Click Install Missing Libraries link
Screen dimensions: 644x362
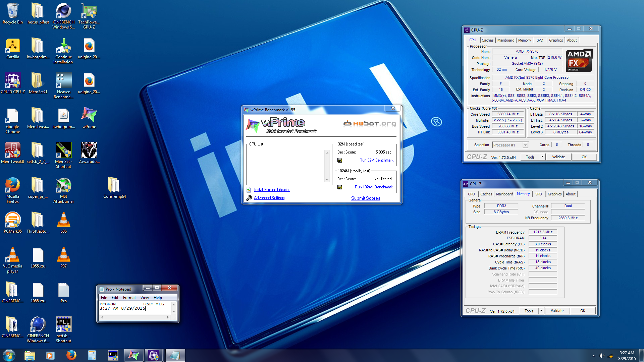pyautogui.click(x=272, y=190)
